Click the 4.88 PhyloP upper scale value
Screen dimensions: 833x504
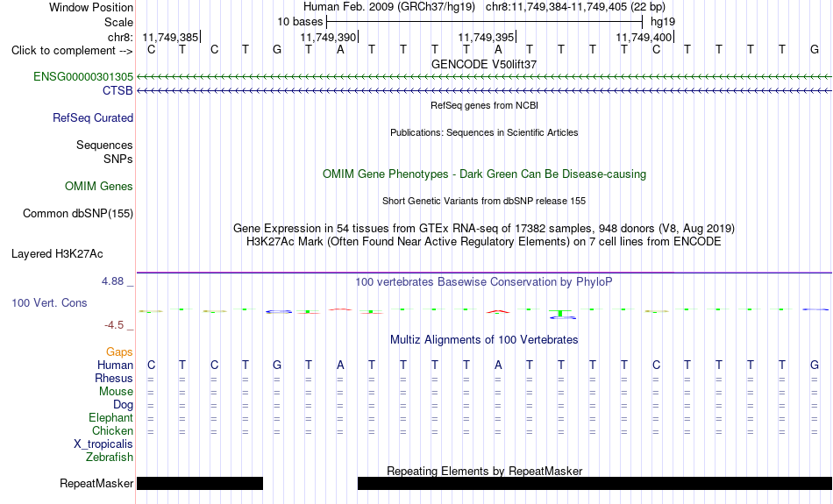112,281
